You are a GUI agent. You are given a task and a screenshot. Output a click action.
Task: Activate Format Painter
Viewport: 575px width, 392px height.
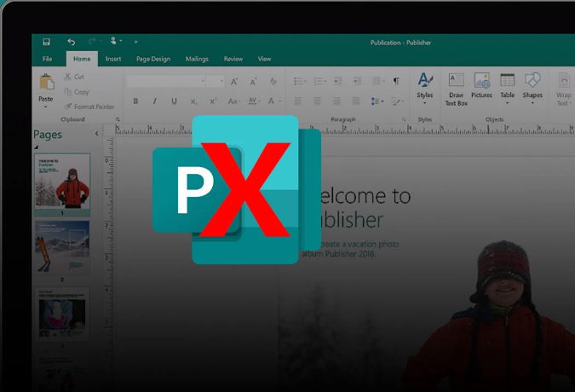pyautogui.click(x=89, y=107)
